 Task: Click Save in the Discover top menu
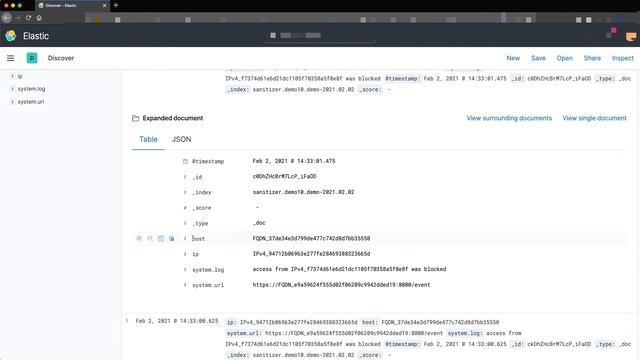point(538,58)
